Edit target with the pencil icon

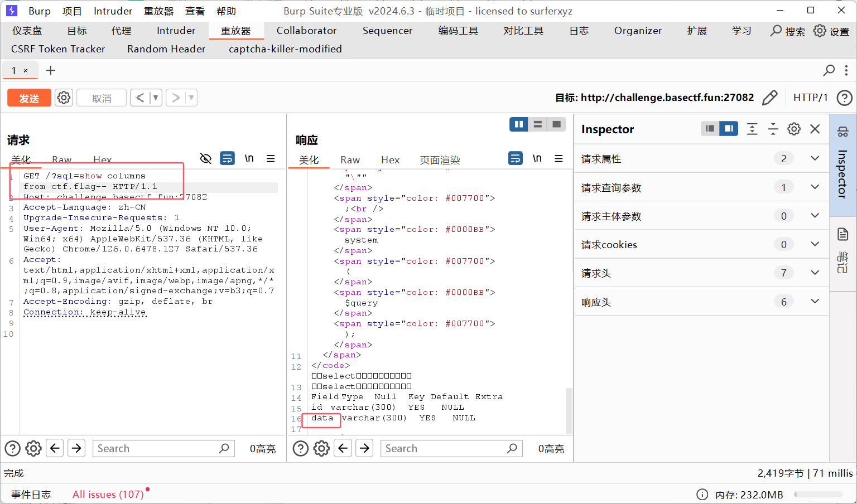[x=770, y=98]
